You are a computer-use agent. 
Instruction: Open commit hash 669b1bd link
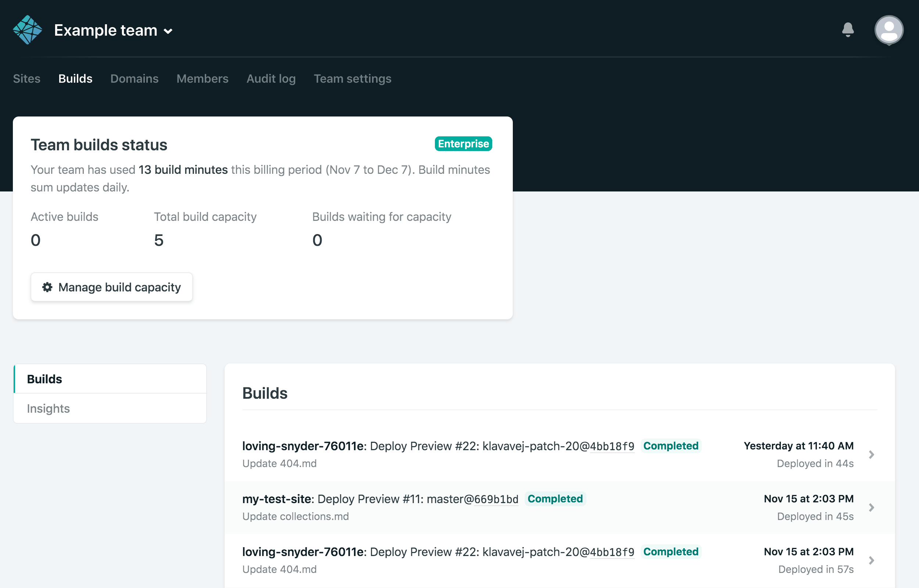(496, 499)
